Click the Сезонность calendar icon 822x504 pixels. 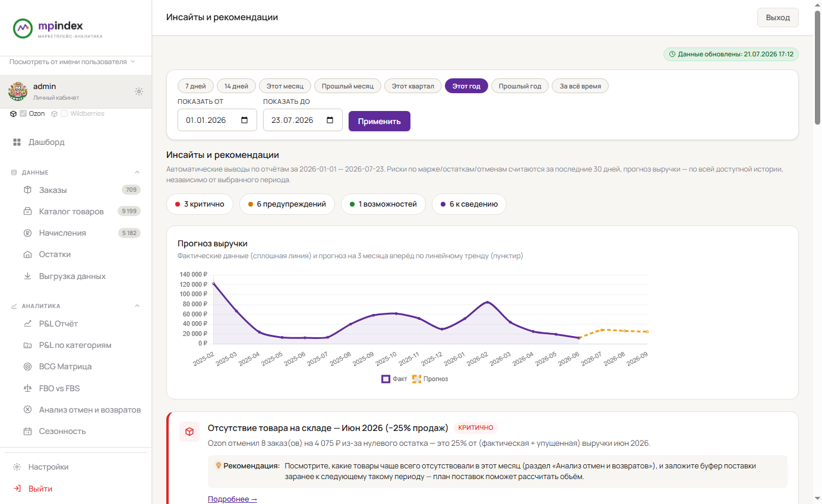27,431
